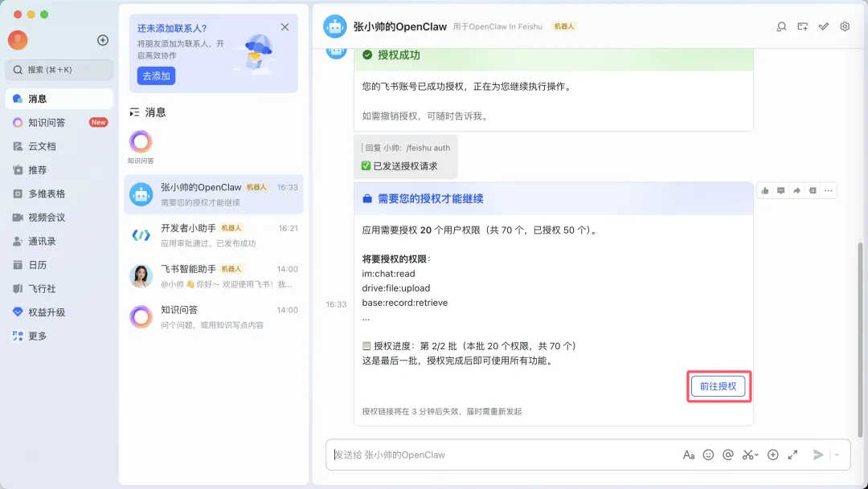Open the emoji picker
The image size is (868, 489).
pyautogui.click(x=708, y=454)
